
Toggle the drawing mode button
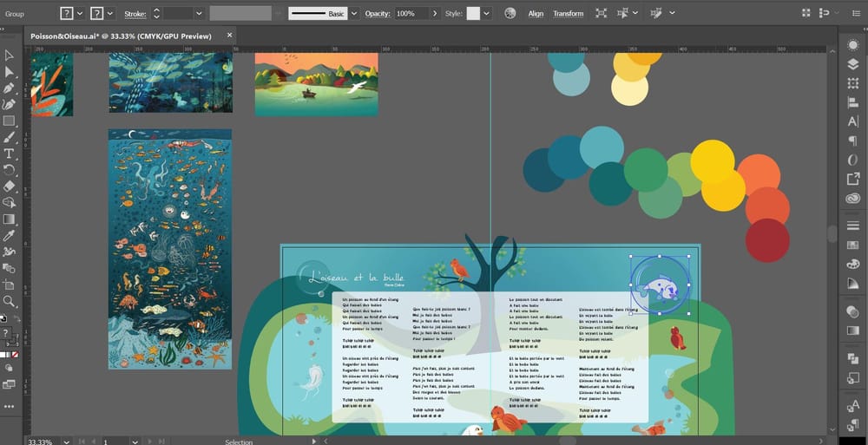9,368
